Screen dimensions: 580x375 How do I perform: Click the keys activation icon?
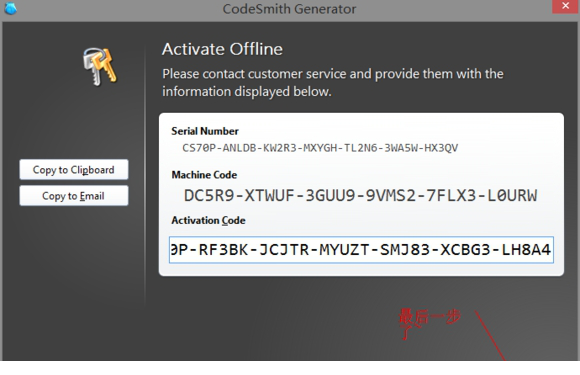click(100, 67)
